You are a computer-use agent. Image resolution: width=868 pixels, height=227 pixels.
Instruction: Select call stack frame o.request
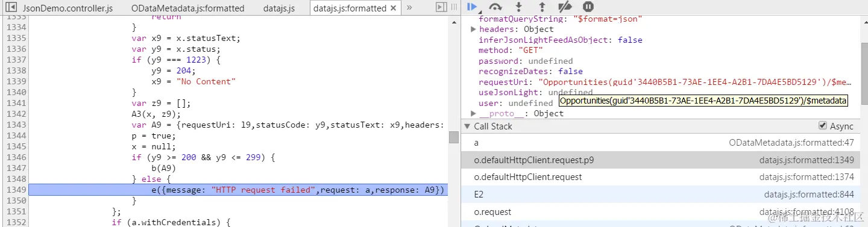664,211
